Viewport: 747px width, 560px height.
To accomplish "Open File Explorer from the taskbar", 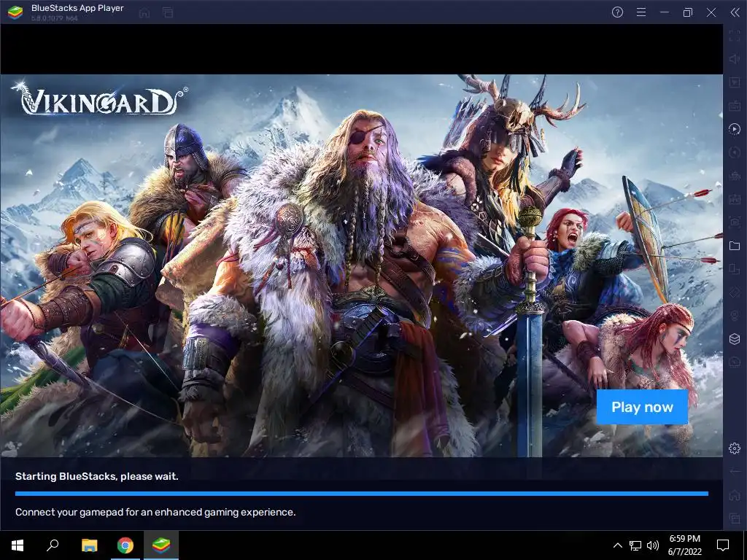I will coord(89,545).
